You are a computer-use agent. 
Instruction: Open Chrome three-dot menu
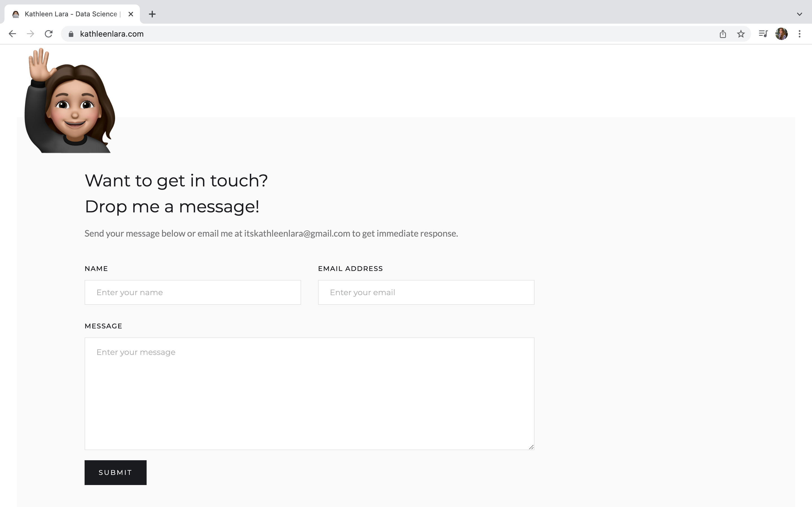pos(800,34)
